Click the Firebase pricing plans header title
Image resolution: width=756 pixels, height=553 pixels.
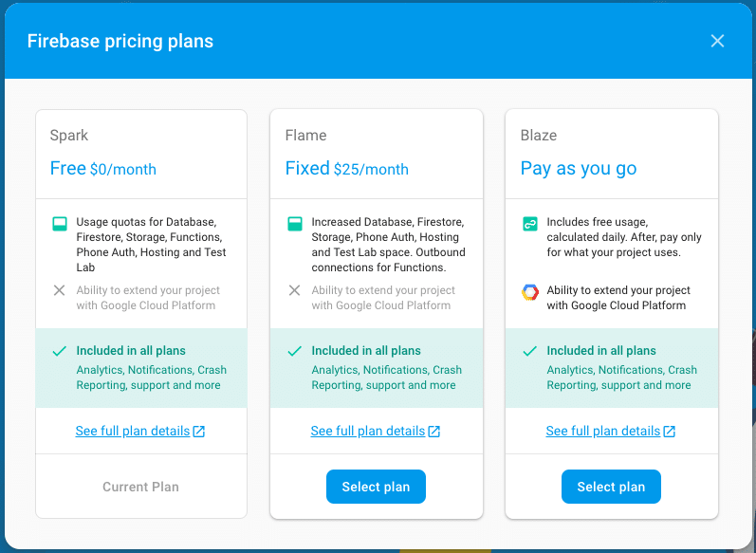(120, 41)
